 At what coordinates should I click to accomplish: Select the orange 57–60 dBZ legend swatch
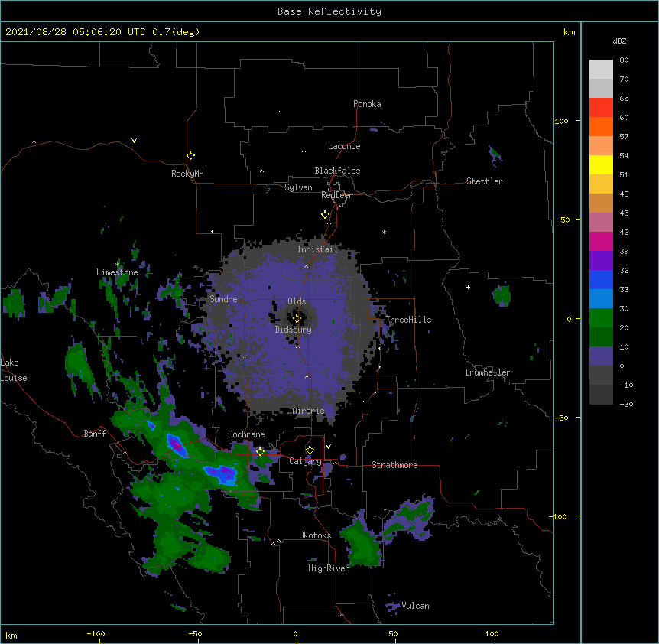coord(601,126)
